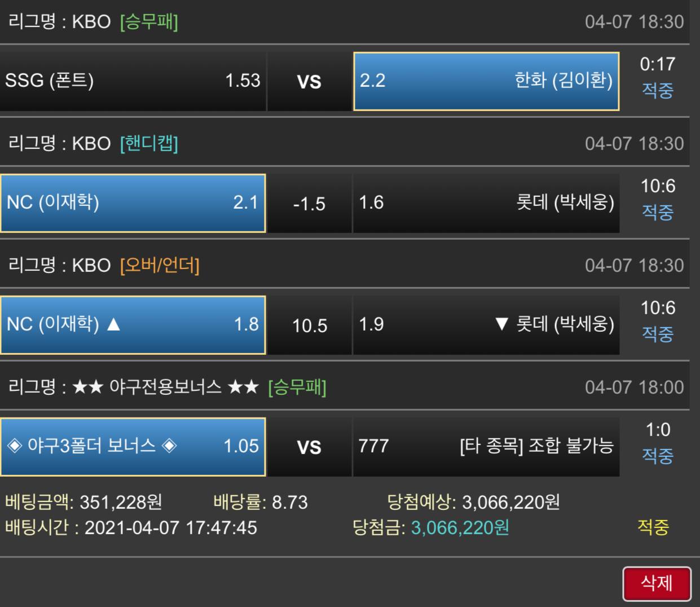
Task: Click the [승무패] tag on the first KBO row
Action: point(149,22)
